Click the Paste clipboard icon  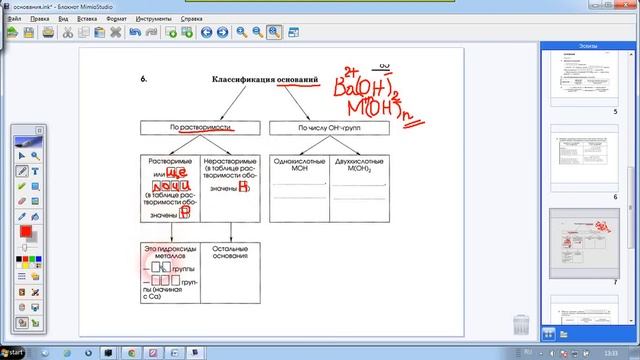coord(100,32)
